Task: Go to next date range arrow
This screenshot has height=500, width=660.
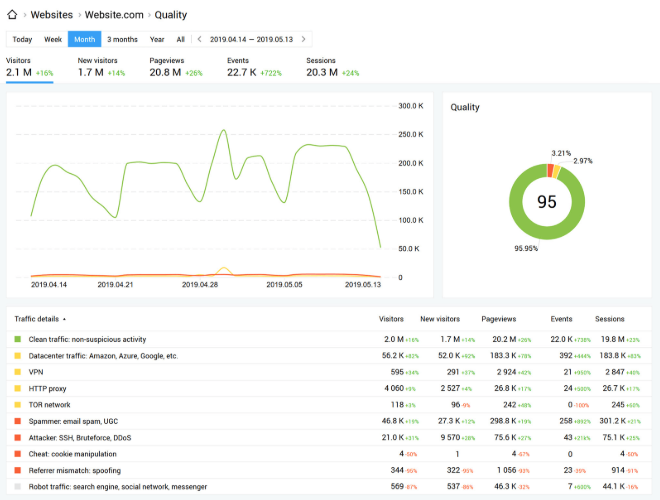Action: pyautogui.click(x=303, y=39)
